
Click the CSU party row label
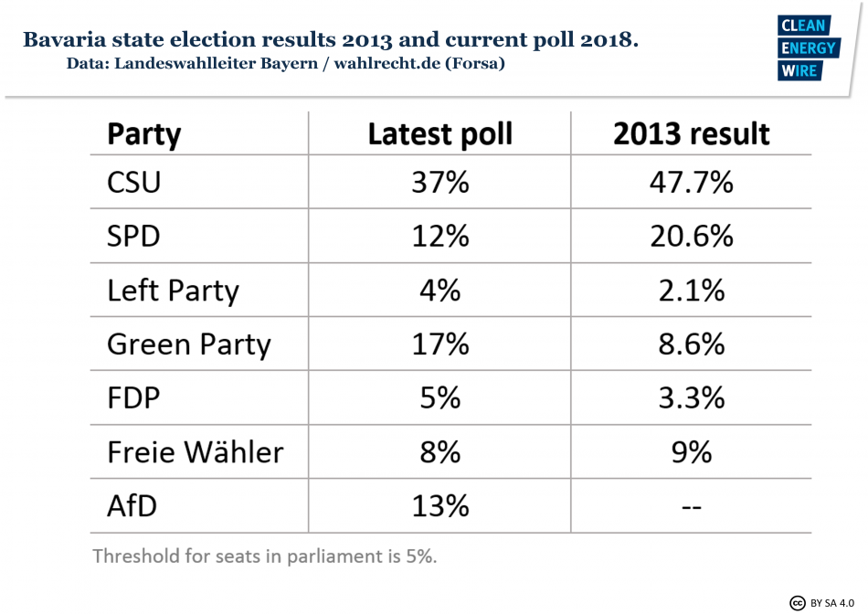click(x=134, y=183)
